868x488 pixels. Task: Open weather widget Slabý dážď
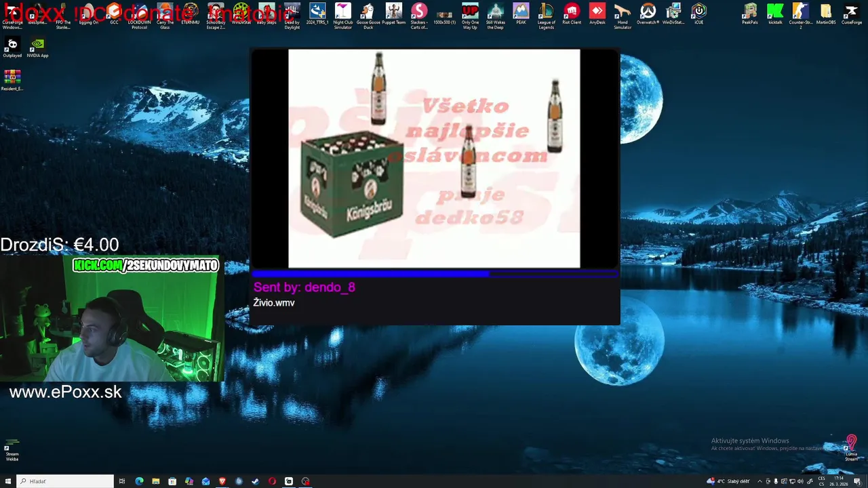click(x=728, y=481)
